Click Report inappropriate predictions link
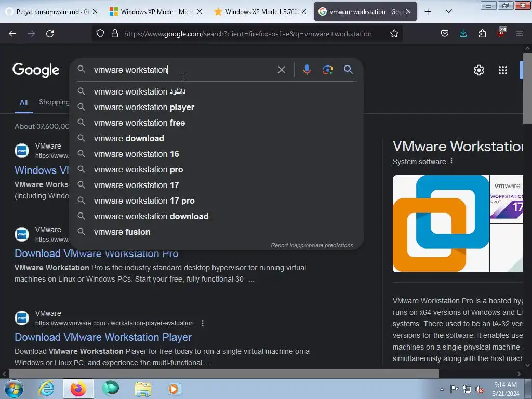Viewport: 532px width, 399px height. point(312,245)
